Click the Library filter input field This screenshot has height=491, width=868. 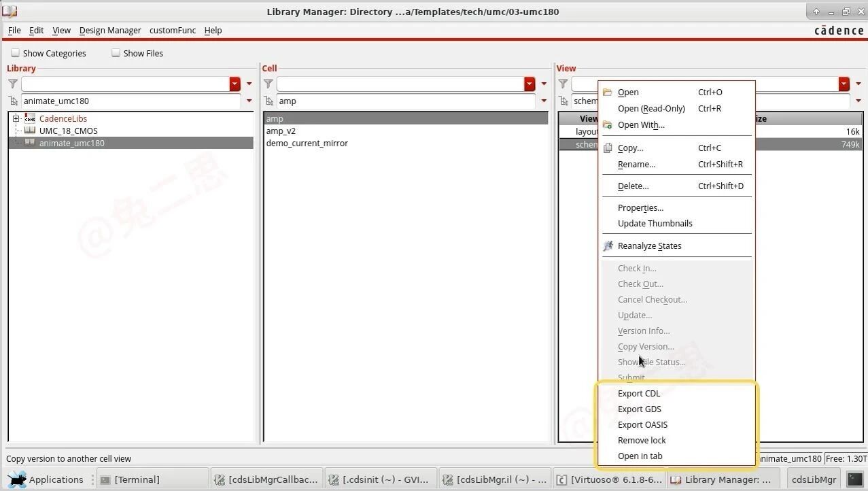pyautogui.click(x=126, y=84)
